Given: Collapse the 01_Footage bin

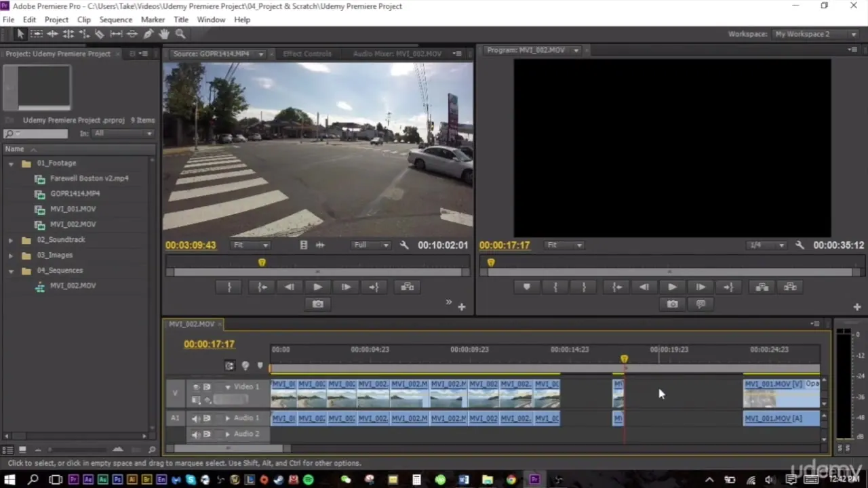Looking at the screenshot, I should point(11,163).
